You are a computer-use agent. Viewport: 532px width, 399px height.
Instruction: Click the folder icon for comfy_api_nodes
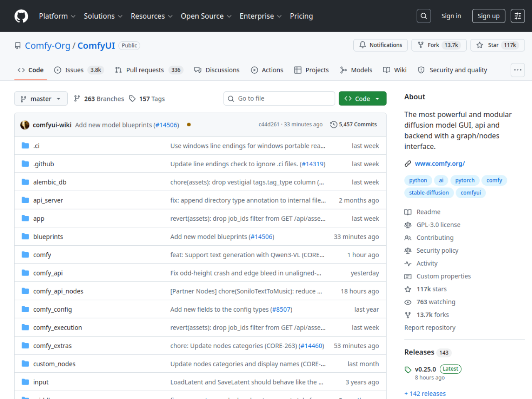[25, 291]
